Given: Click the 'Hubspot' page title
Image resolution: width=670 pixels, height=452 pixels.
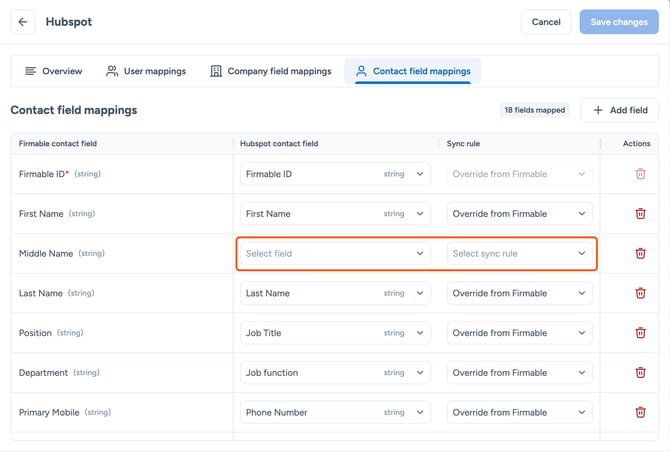Looking at the screenshot, I should coord(69,22).
